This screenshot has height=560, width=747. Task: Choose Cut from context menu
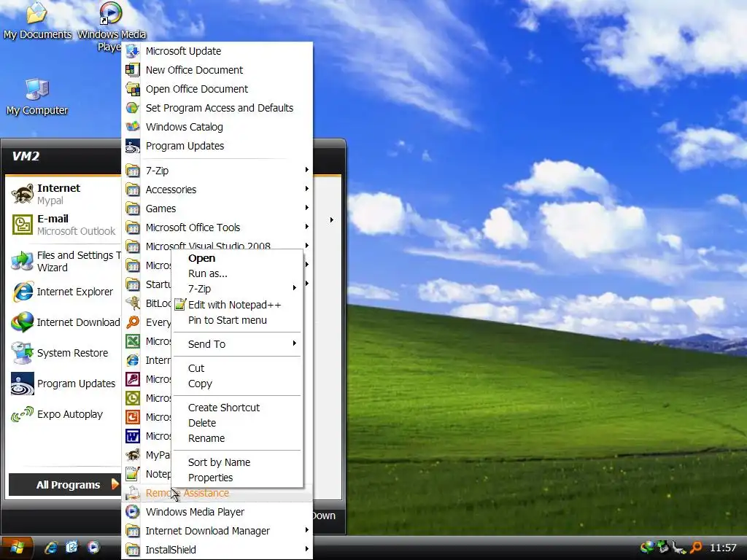pos(237,368)
